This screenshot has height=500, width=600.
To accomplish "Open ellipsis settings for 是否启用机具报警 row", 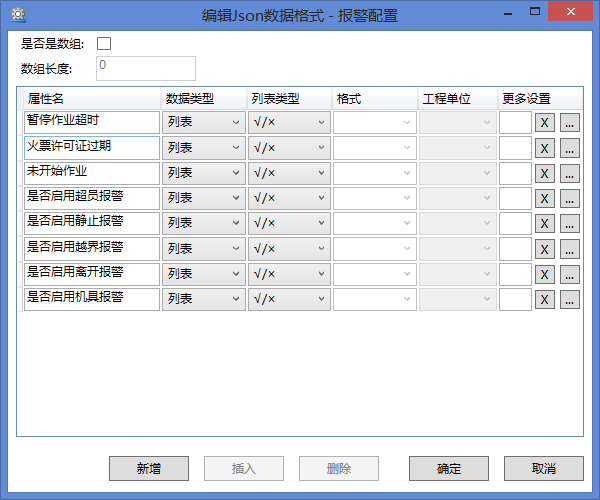I will click(569, 298).
